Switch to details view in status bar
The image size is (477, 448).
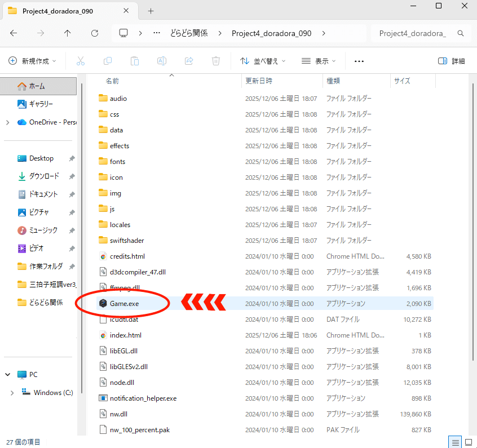(x=455, y=441)
